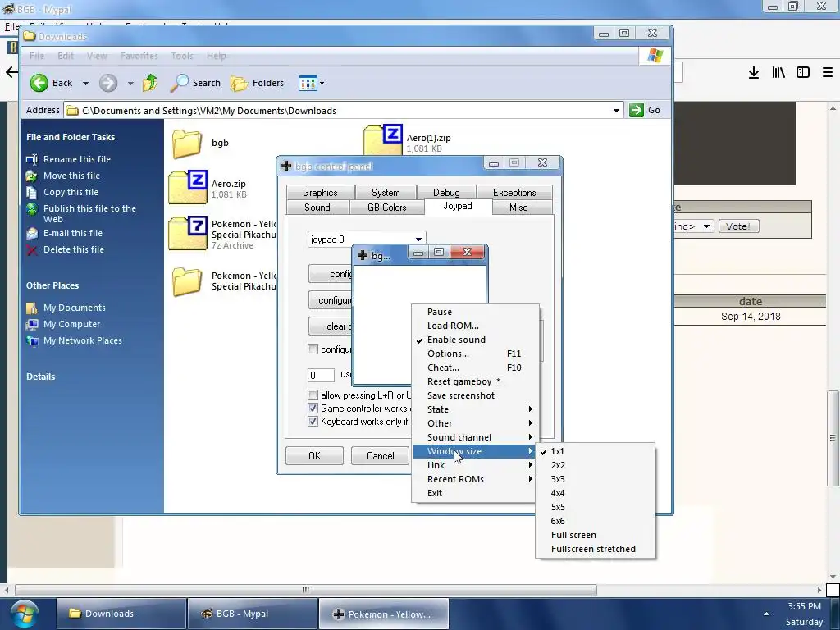840x630 pixels.
Task: Open My Network Places link
Action: [83, 340]
